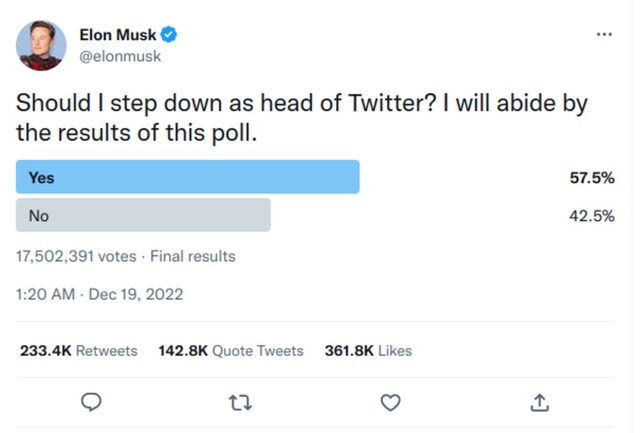
Task: Click the share upload icon
Action: coord(540,401)
